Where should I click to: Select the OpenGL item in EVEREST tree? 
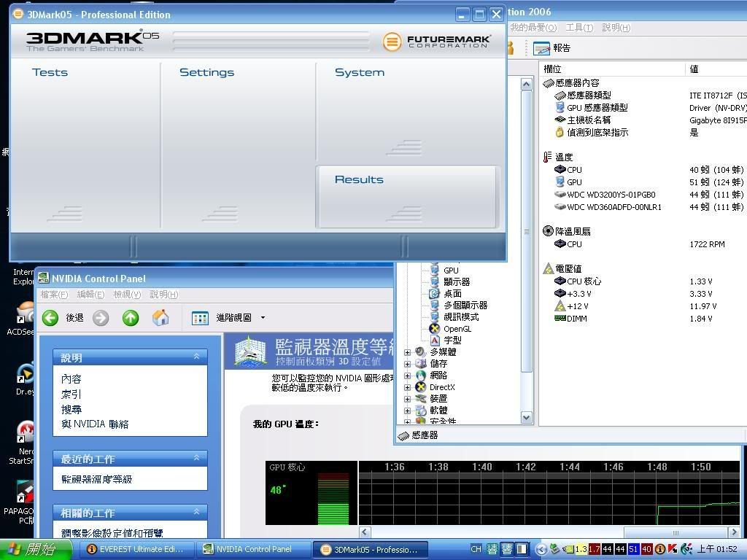[457, 329]
